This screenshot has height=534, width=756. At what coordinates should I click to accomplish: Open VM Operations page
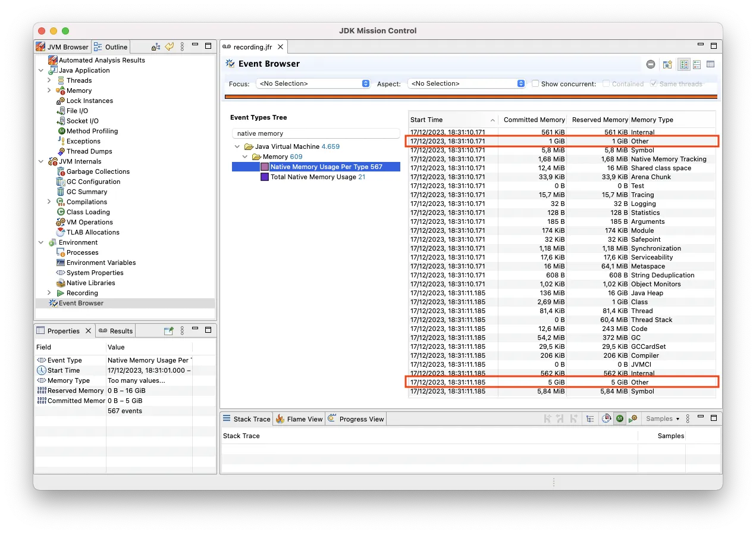coord(89,222)
